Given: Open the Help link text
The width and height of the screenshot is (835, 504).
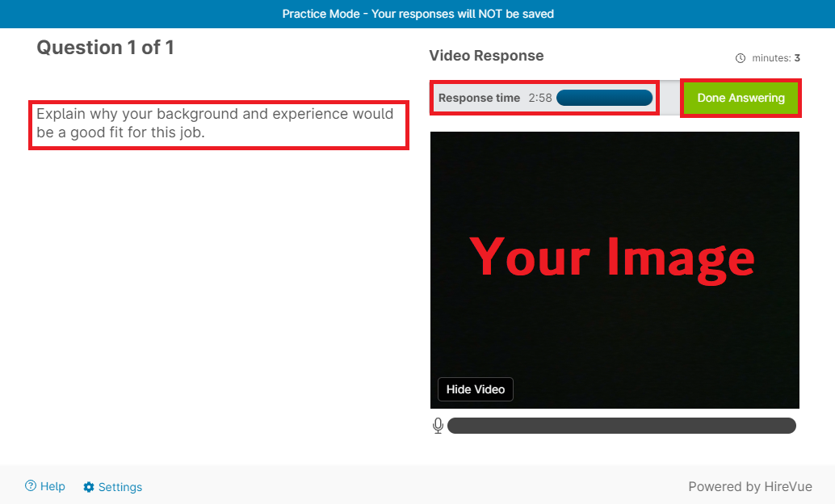Looking at the screenshot, I should click(52, 486).
